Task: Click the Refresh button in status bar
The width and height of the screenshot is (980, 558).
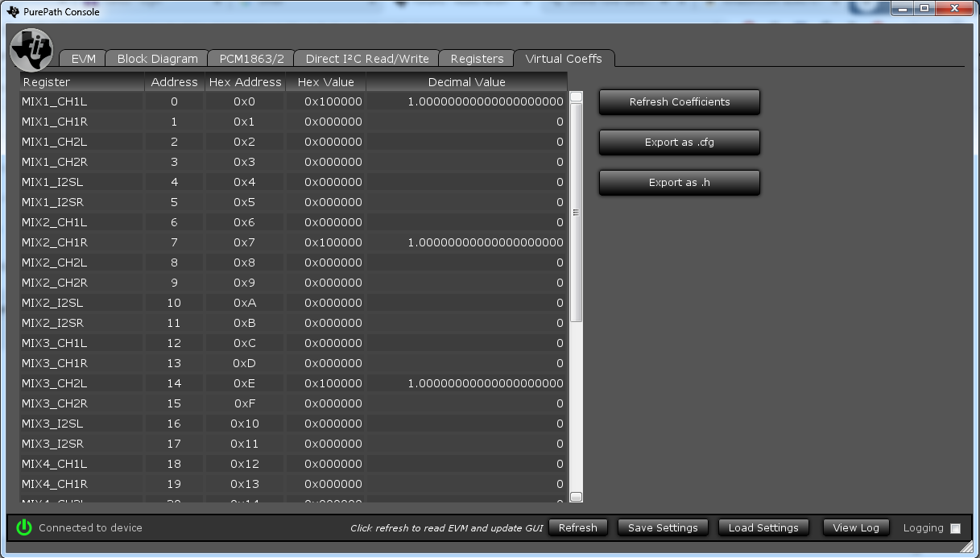Action: (578, 527)
